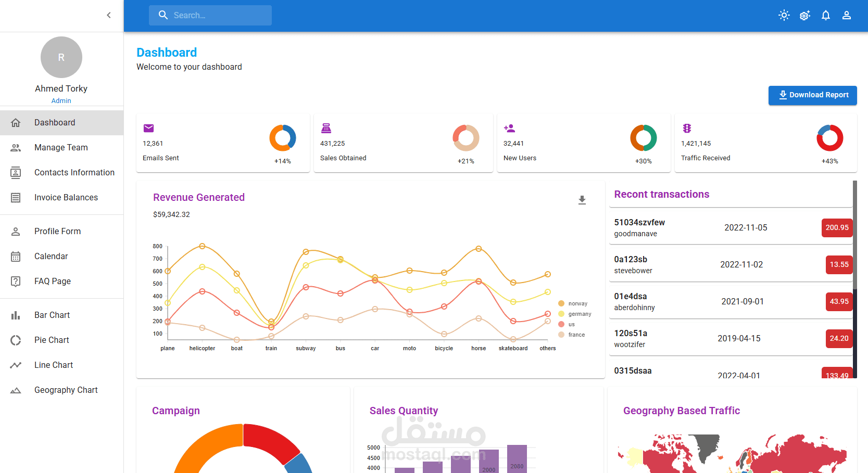This screenshot has width=868, height=473.
Task: Click the Profile Form person icon
Action: pos(16,231)
